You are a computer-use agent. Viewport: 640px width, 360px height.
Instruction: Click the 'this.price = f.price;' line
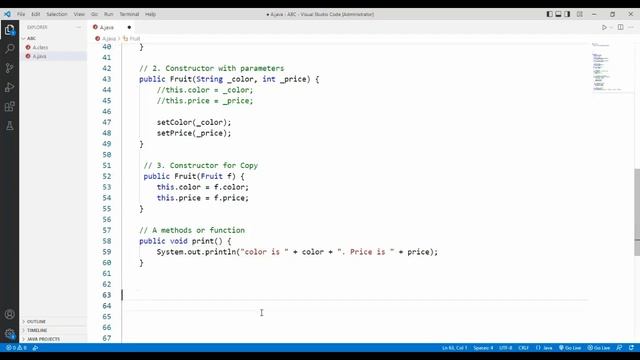[202, 198]
